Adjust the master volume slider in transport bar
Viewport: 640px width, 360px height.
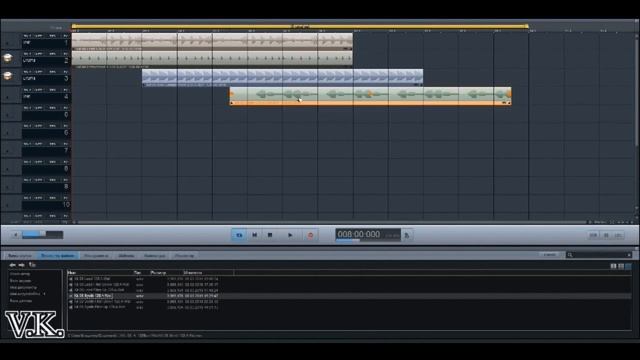tap(42, 235)
